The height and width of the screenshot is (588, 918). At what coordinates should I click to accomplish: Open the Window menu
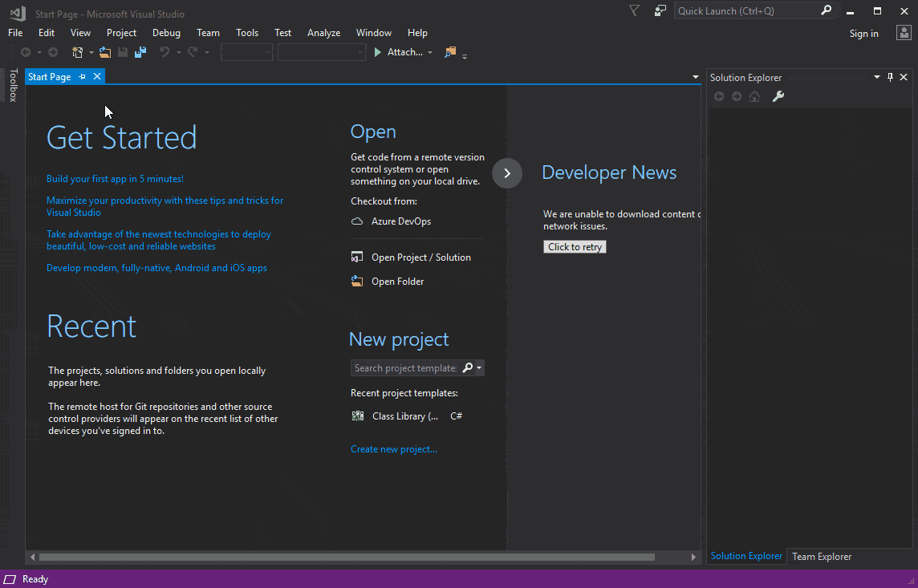click(x=373, y=33)
